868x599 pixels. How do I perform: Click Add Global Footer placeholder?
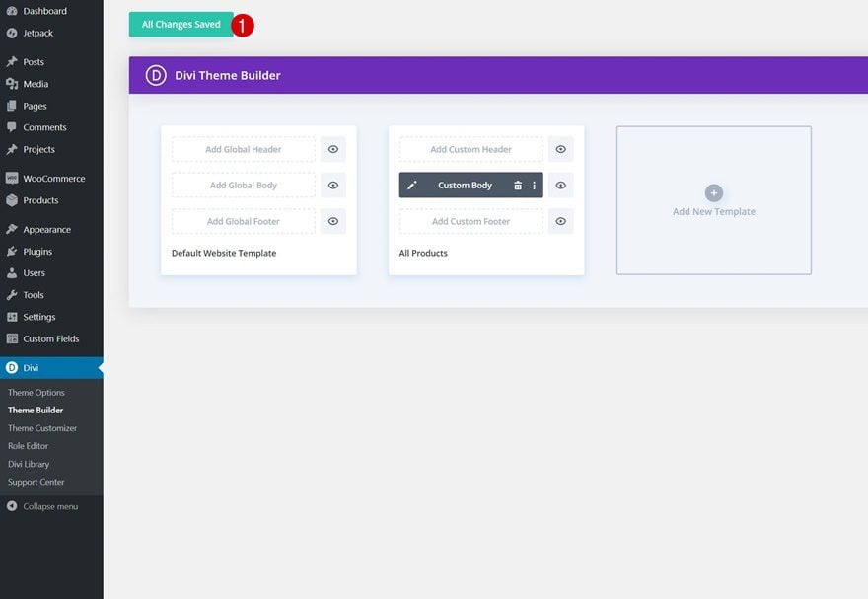point(244,221)
